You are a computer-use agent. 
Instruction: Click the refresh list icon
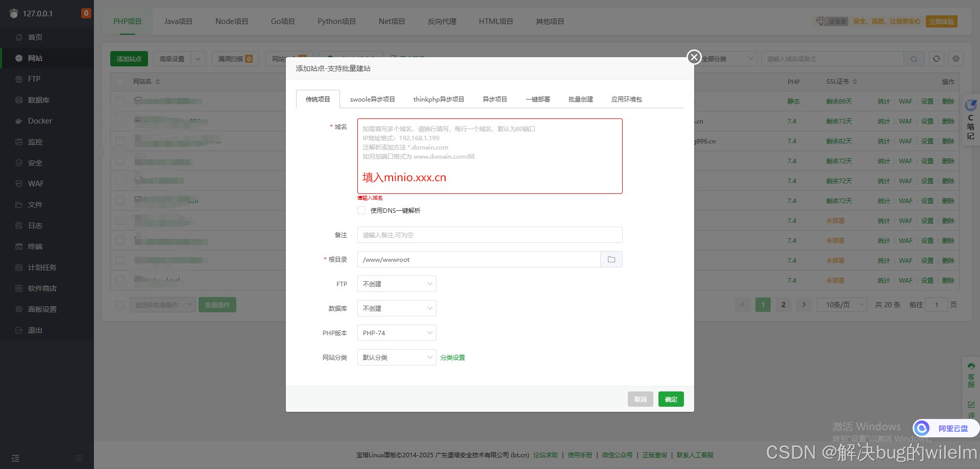(936, 59)
